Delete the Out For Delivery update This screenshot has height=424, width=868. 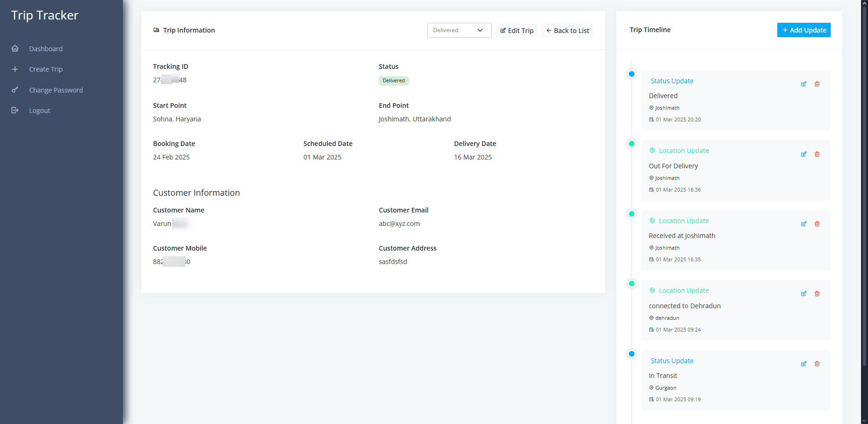[x=817, y=154]
